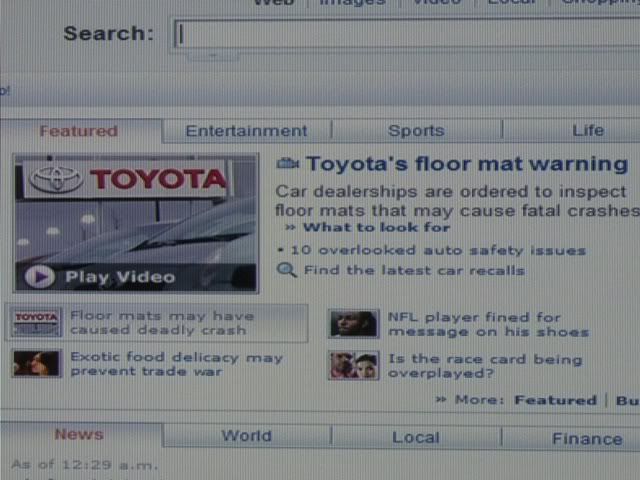The height and width of the screenshot is (480, 640).
Task: Click the 'As of 12:29 a.m.' timestamp
Action: point(84,464)
